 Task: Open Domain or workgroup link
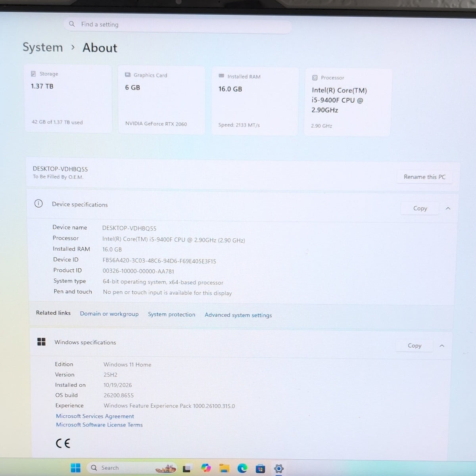coord(109,314)
